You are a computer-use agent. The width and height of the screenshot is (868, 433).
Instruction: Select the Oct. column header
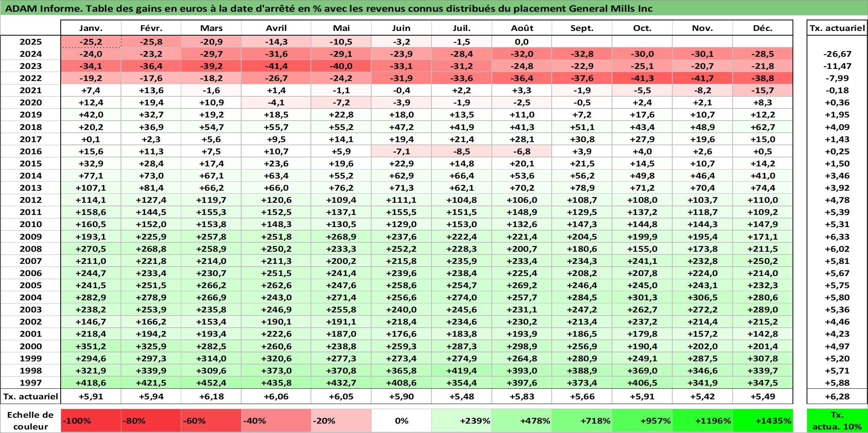point(642,28)
